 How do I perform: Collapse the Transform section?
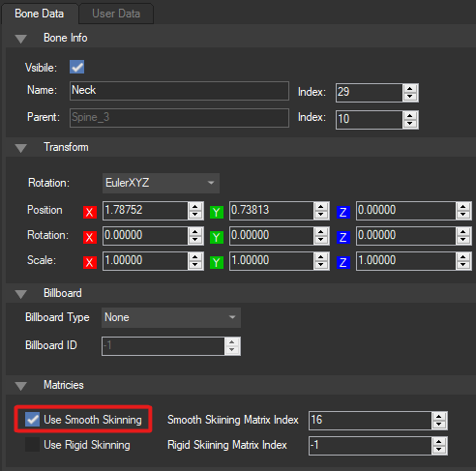point(21,148)
